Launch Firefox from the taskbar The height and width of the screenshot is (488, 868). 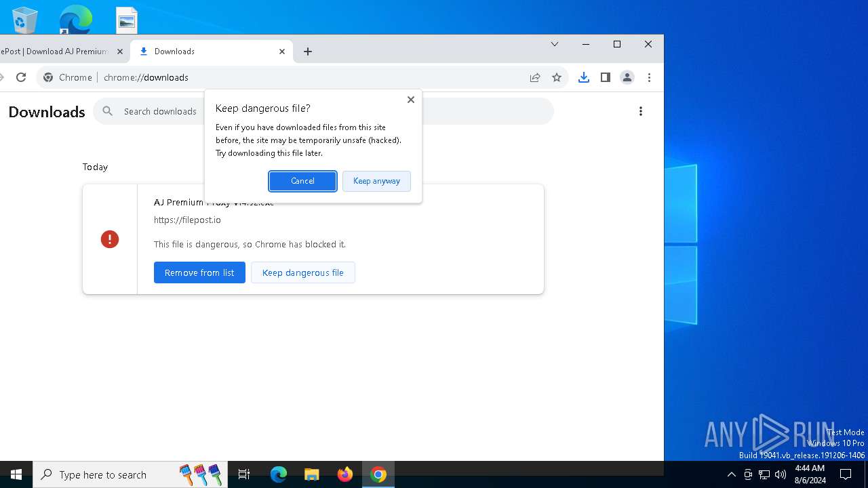[345, 474]
